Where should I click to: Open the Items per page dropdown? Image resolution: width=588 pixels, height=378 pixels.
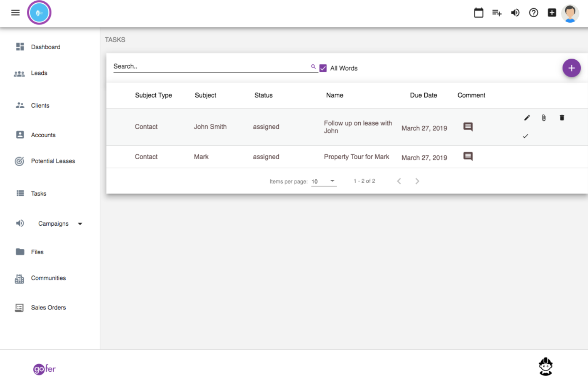(323, 181)
